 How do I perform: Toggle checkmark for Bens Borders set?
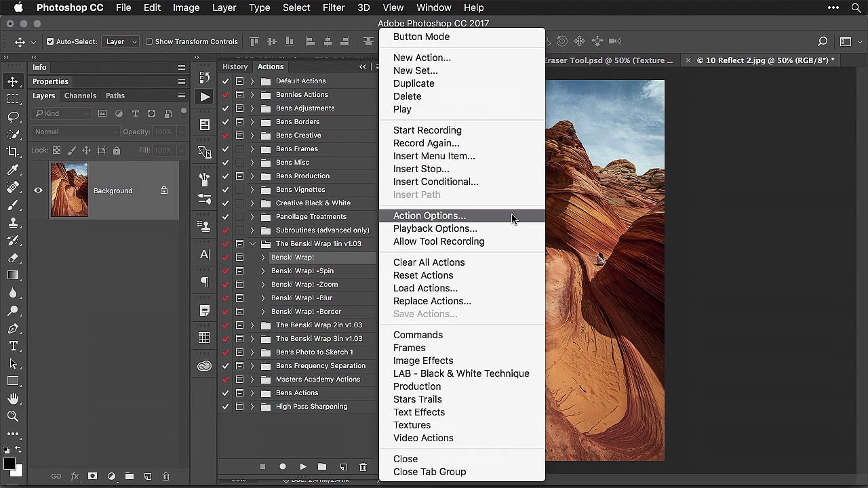pyautogui.click(x=226, y=122)
